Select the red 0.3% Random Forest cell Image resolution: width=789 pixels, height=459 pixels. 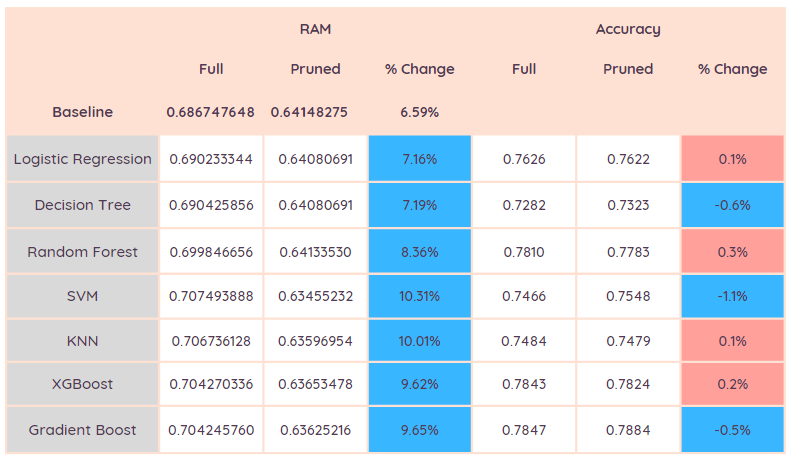point(732,252)
